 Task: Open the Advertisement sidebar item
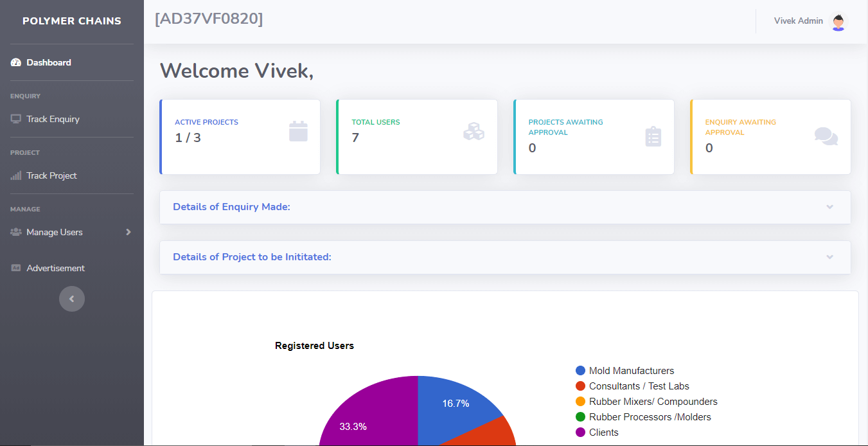pyautogui.click(x=72, y=268)
